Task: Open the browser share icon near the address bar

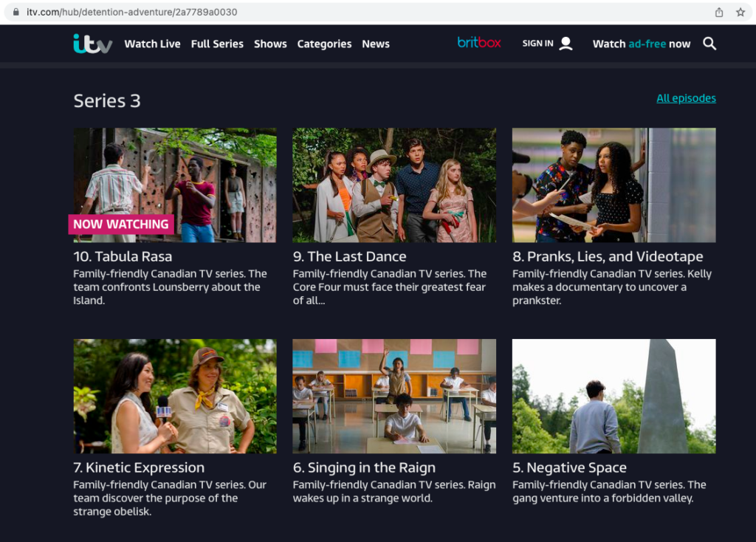Action: [718, 12]
